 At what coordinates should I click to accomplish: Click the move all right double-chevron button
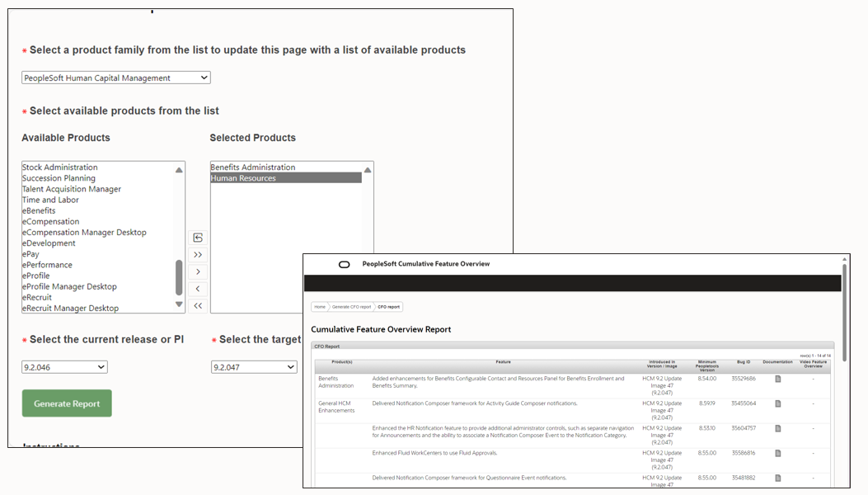[x=198, y=255]
